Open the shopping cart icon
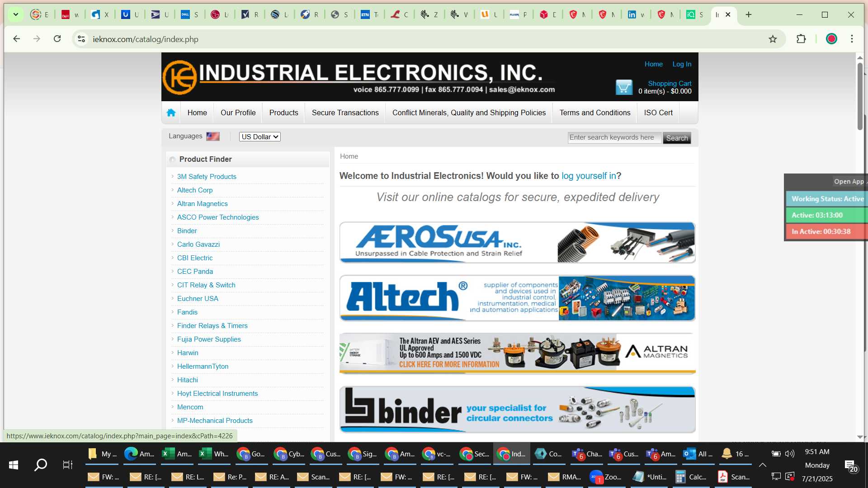This screenshot has width=868, height=488. pos(624,87)
